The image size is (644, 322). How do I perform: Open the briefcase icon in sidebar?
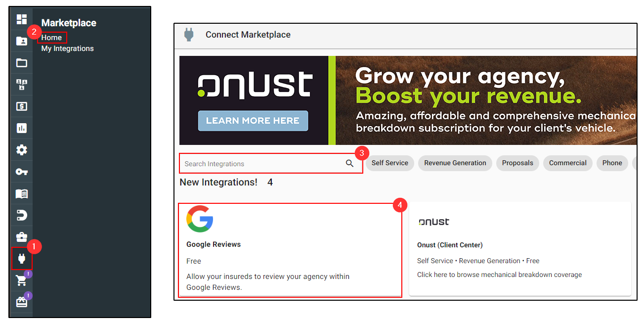pyautogui.click(x=22, y=237)
